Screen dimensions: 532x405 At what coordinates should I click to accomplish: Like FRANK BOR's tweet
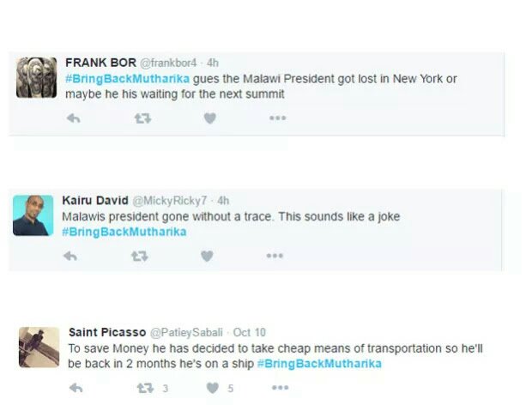tap(209, 118)
